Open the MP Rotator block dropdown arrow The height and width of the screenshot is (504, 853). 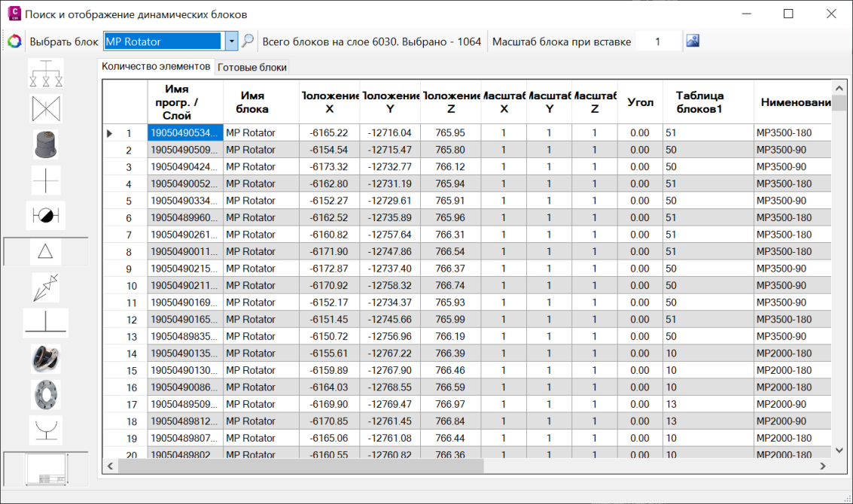pyautogui.click(x=232, y=41)
